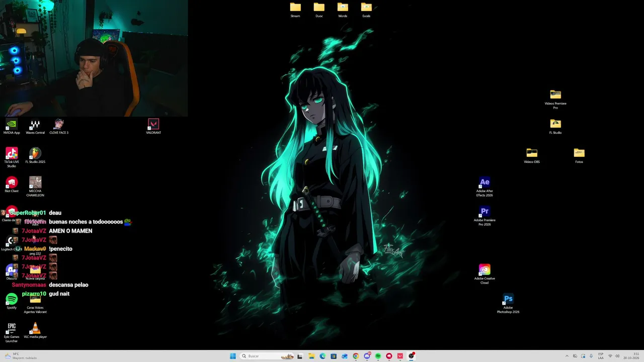Open Microsoft Edge from the taskbar
644x362 pixels.
[323, 356]
